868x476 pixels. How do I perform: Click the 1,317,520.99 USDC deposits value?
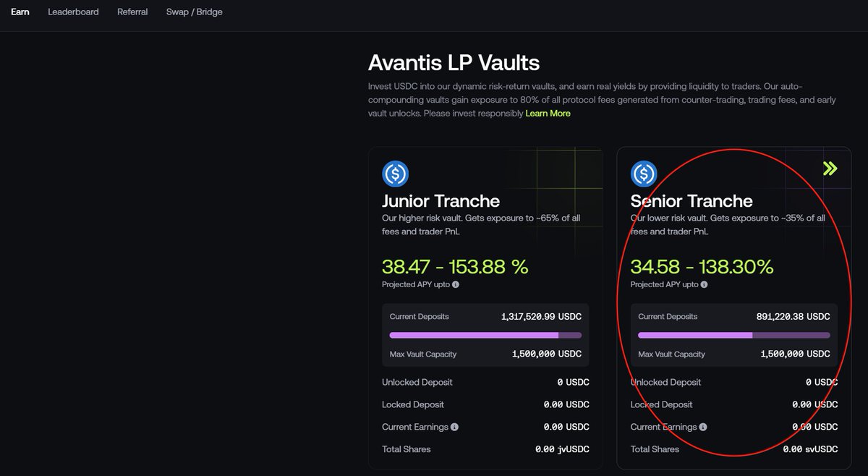pyautogui.click(x=541, y=317)
